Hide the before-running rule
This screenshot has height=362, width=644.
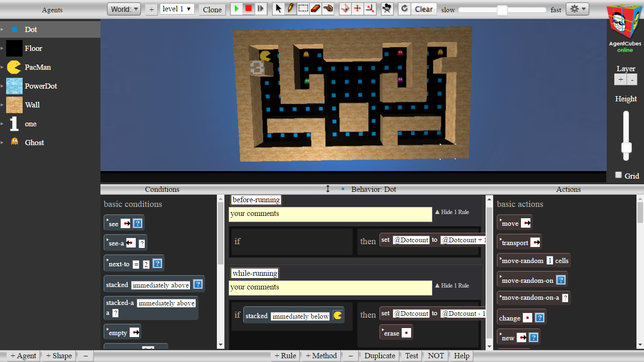(x=452, y=212)
